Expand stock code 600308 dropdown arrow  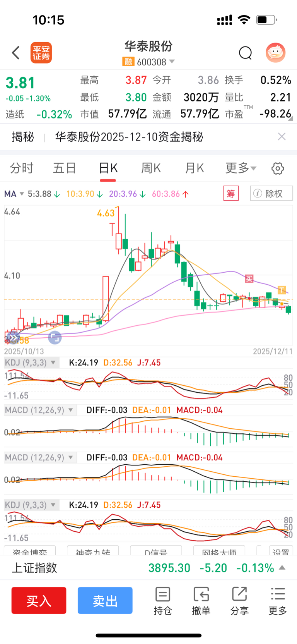tap(172, 62)
